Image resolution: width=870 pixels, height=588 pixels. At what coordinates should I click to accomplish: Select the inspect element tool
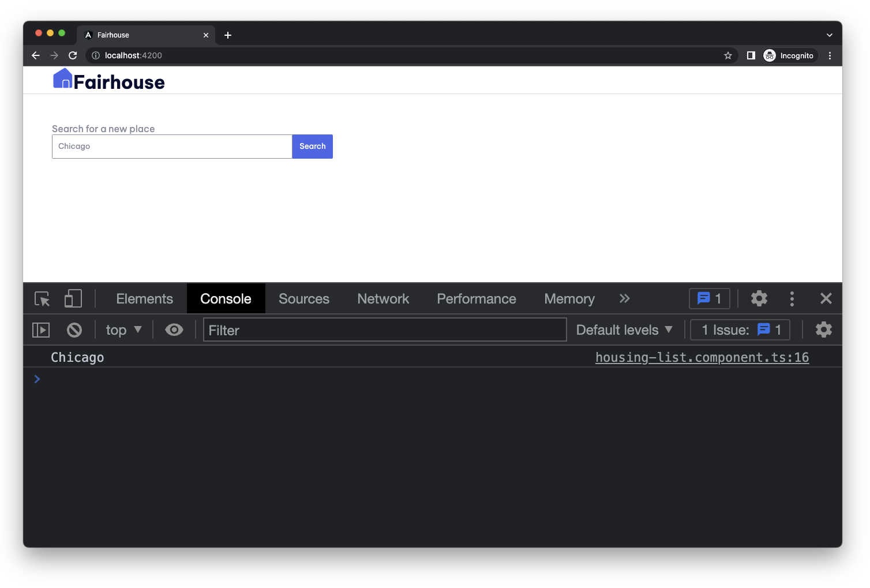[41, 298]
